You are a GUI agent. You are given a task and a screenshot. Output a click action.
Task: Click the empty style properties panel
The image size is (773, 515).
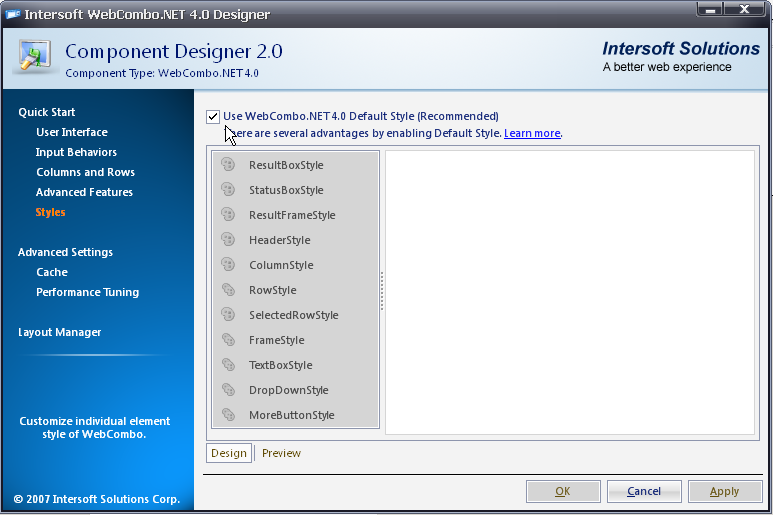569,292
